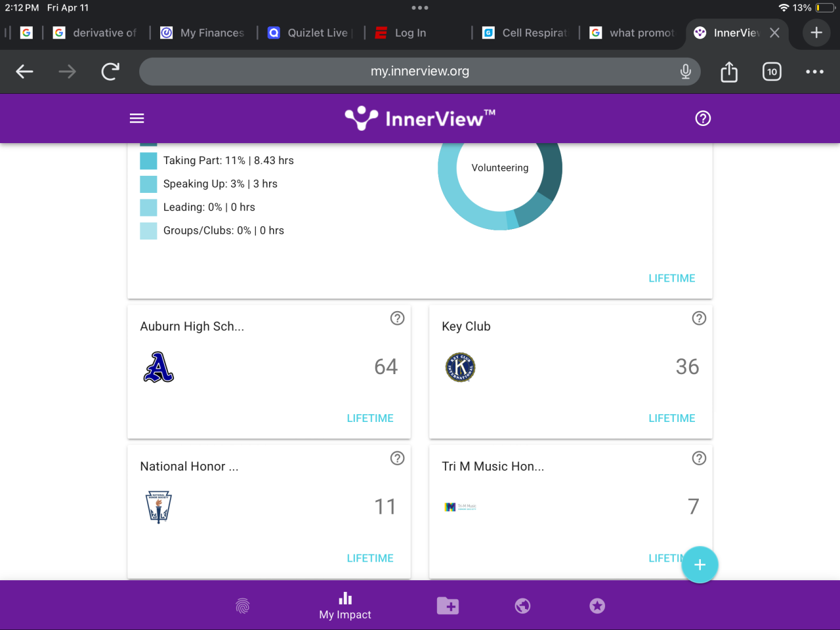
Task: Click the Tri M Music Hon... card title
Action: click(x=493, y=467)
